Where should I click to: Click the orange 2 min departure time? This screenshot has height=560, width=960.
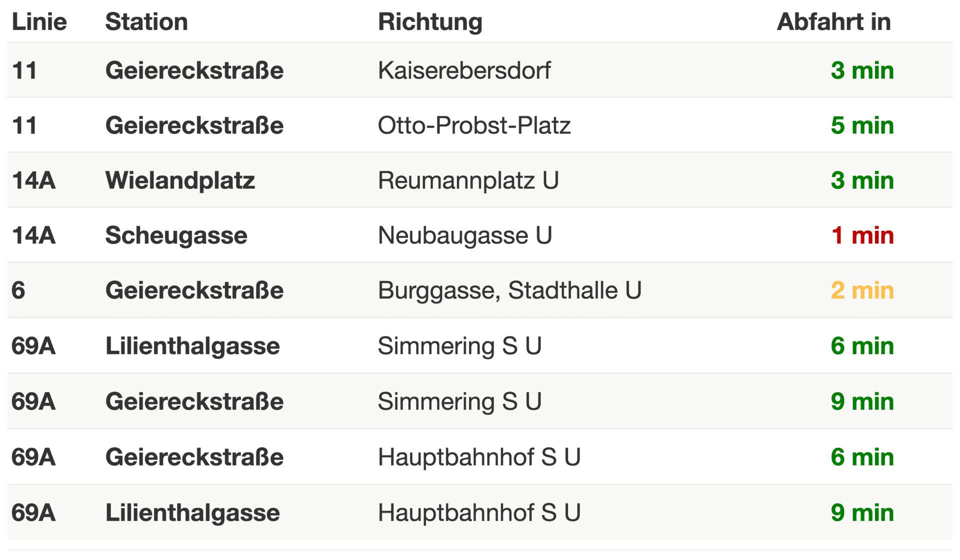coord(862,290)
